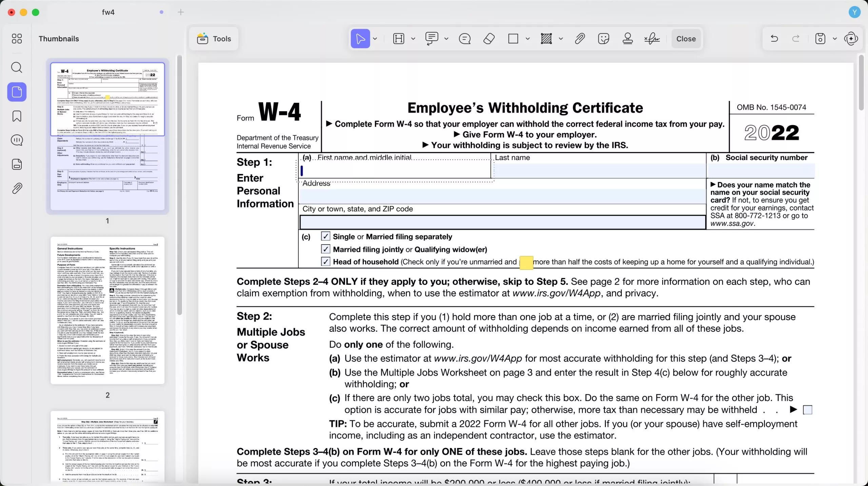Image resolution: width=868 pixels, height=486 pixels.
Task: Open the sticker tool
Action: click(604, 39)
